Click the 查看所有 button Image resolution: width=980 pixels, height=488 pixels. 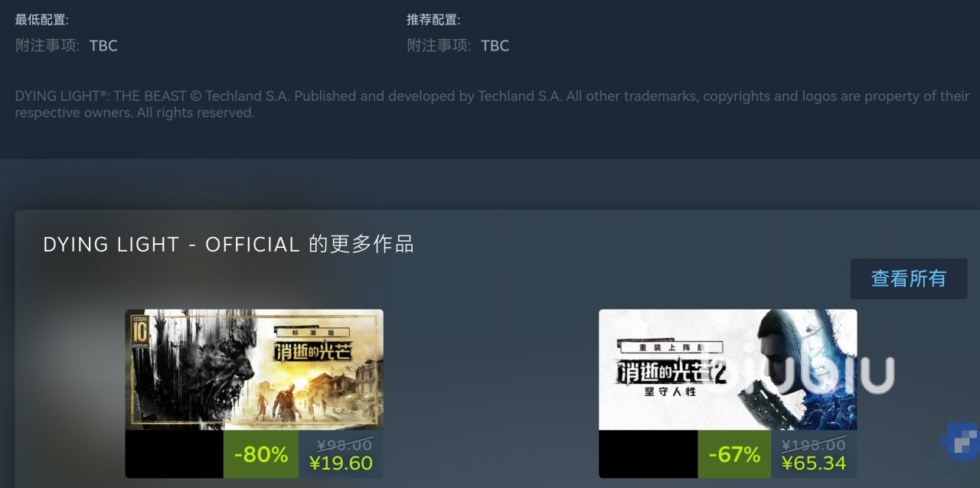pyautogui.click(x=909, y=278)
